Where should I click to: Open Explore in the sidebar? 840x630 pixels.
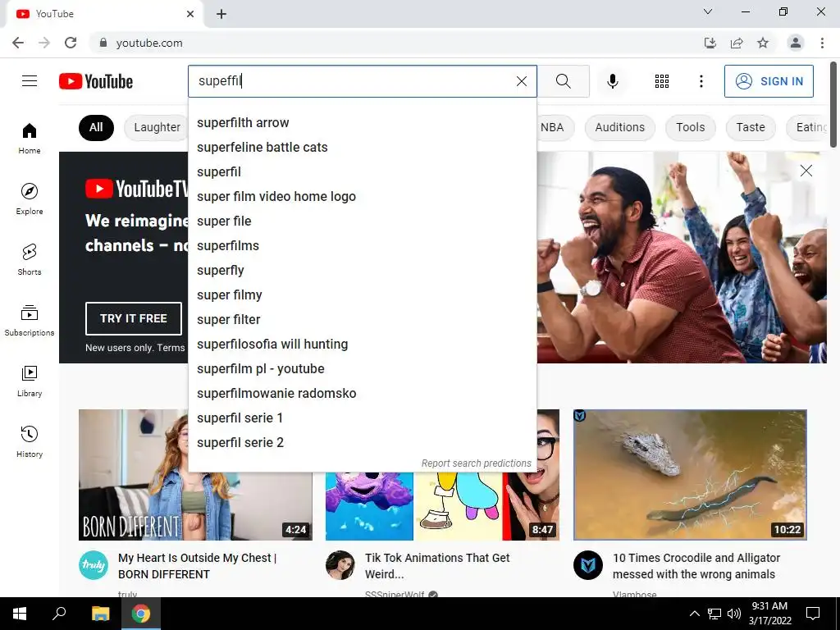30,199
